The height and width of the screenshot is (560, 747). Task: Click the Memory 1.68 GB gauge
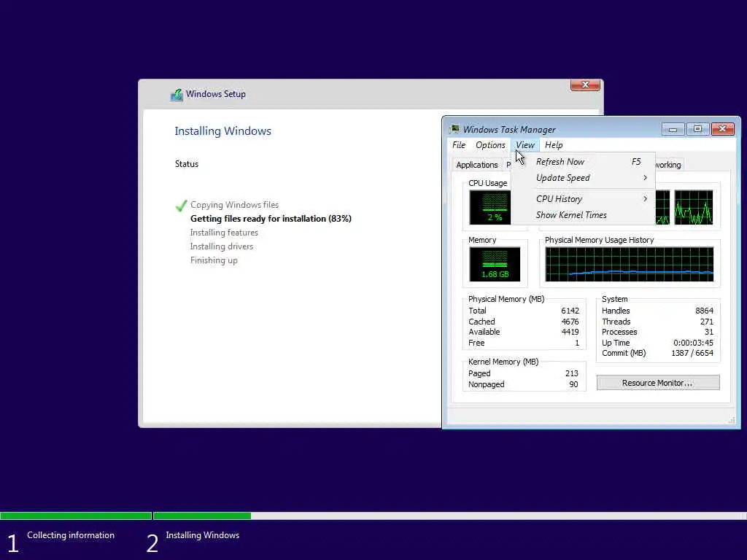pyautogui.click(x=495, y=264)
